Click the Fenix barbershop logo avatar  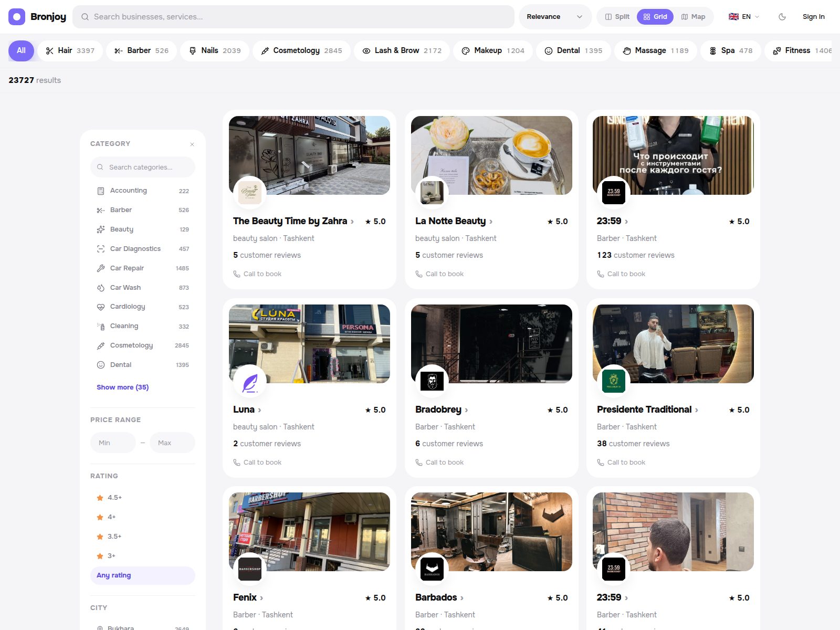coord(250,570)
